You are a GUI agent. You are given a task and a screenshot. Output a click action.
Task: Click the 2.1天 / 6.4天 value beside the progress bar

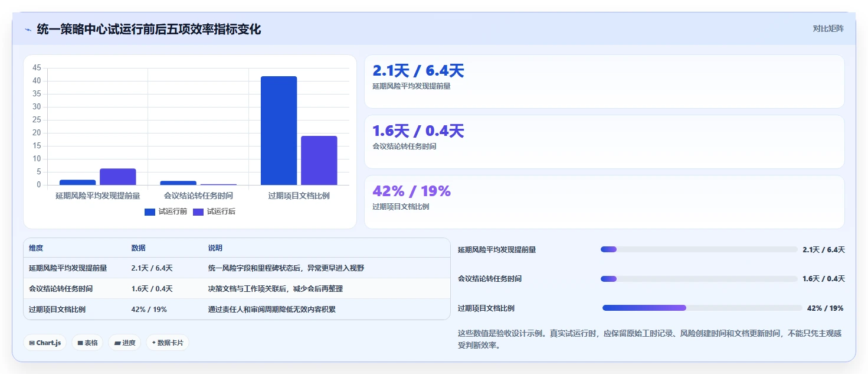click(824, 250)
